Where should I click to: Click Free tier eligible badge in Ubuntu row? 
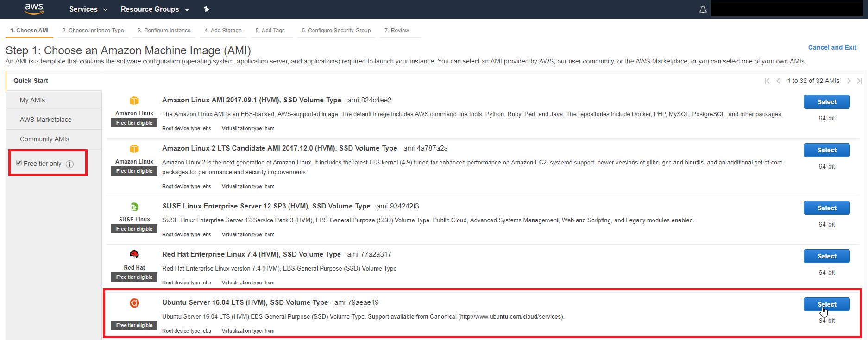tap(134, 325)
